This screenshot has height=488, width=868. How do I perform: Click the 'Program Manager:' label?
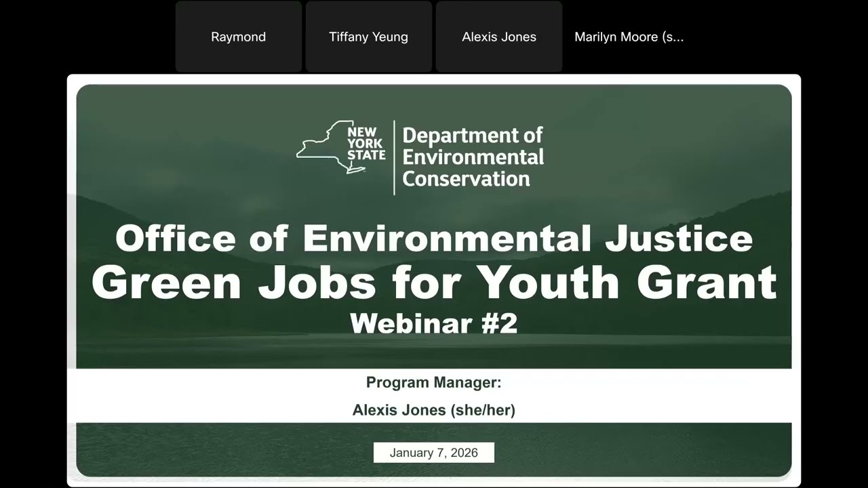434,382
